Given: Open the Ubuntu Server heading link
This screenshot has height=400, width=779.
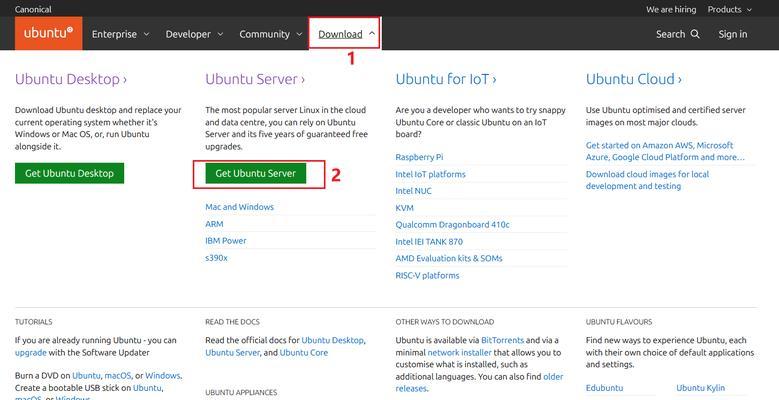Looking at the screenshot, I should coord(255,79).
